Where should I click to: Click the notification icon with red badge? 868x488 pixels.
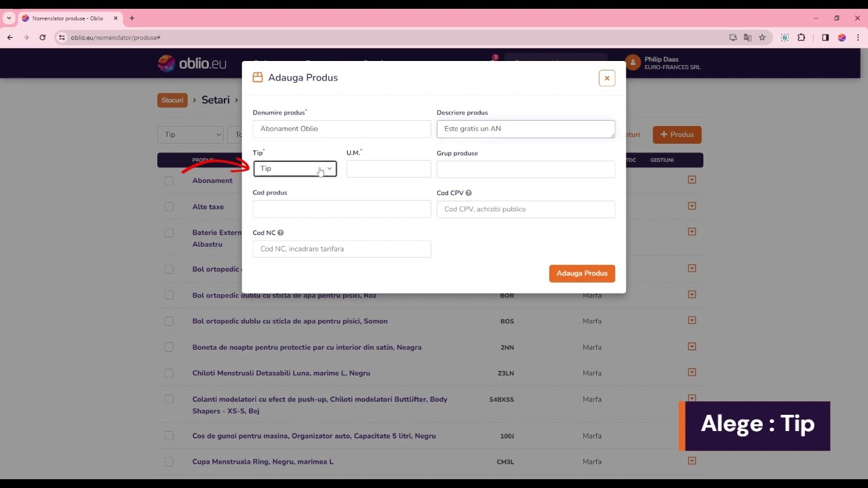[493, 62]
